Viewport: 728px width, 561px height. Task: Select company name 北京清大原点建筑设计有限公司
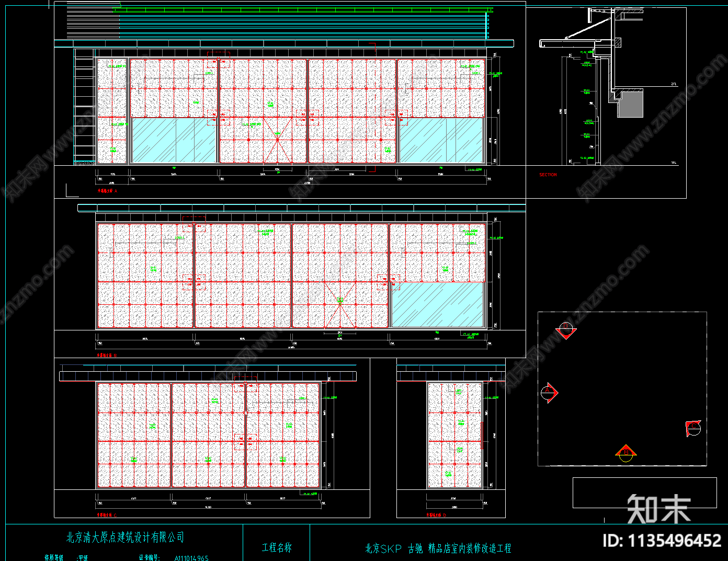(125, 537)
